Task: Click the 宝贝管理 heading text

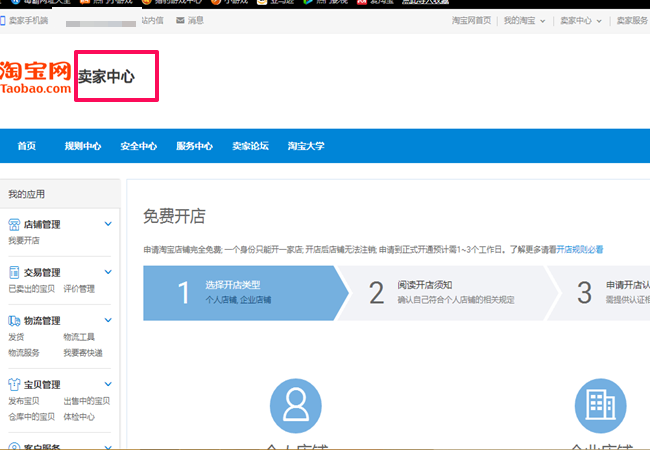Action: pyautogui.click(x=42, y=385)
